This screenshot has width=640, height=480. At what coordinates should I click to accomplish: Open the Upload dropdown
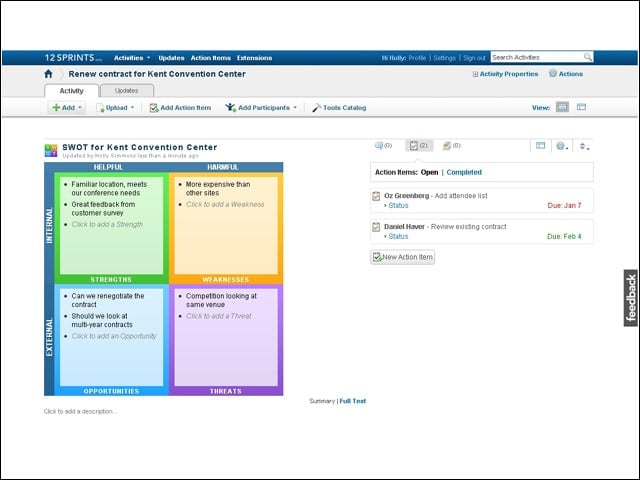[115, 108]
